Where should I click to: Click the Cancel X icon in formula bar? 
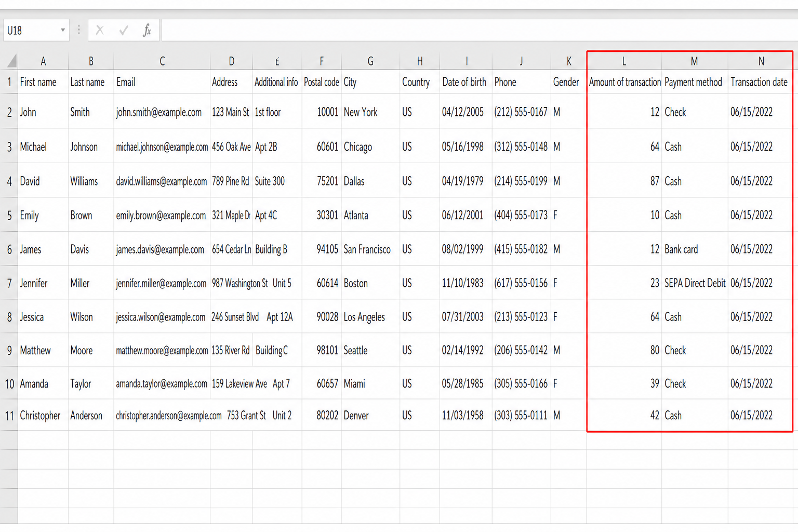coord(100,30)
